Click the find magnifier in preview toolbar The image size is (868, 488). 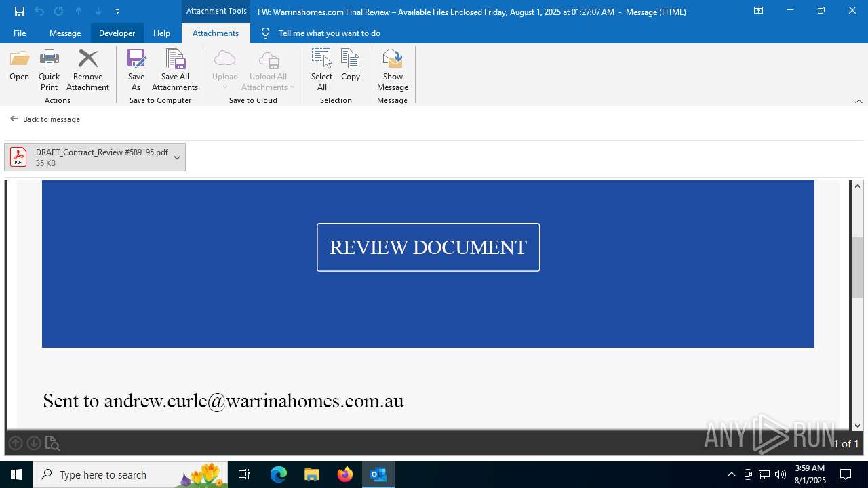(x=52, y=443)
